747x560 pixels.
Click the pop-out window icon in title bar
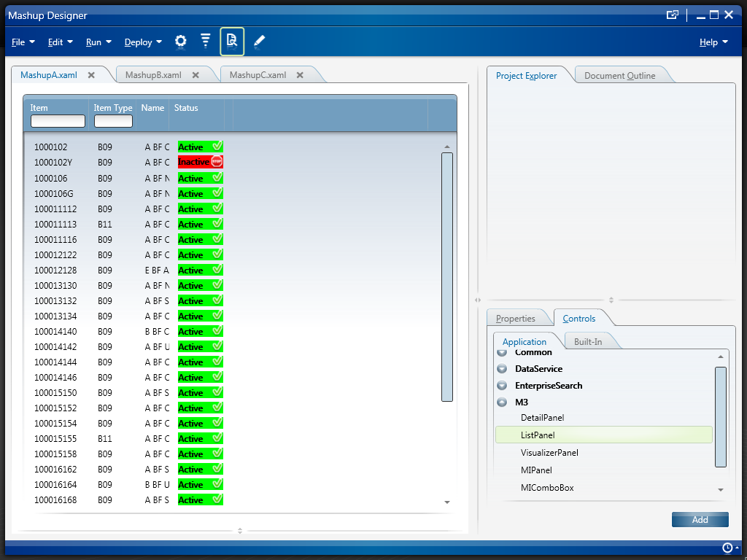[x=673, y=15]
